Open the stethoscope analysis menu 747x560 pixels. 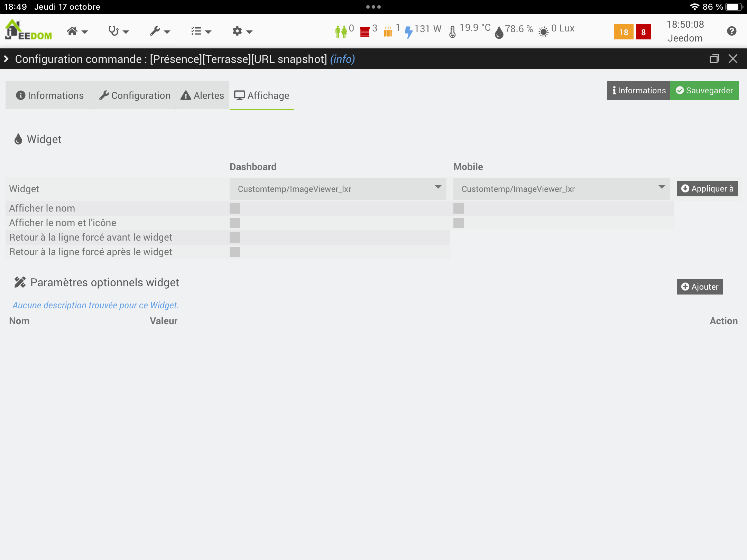[118, 31]
